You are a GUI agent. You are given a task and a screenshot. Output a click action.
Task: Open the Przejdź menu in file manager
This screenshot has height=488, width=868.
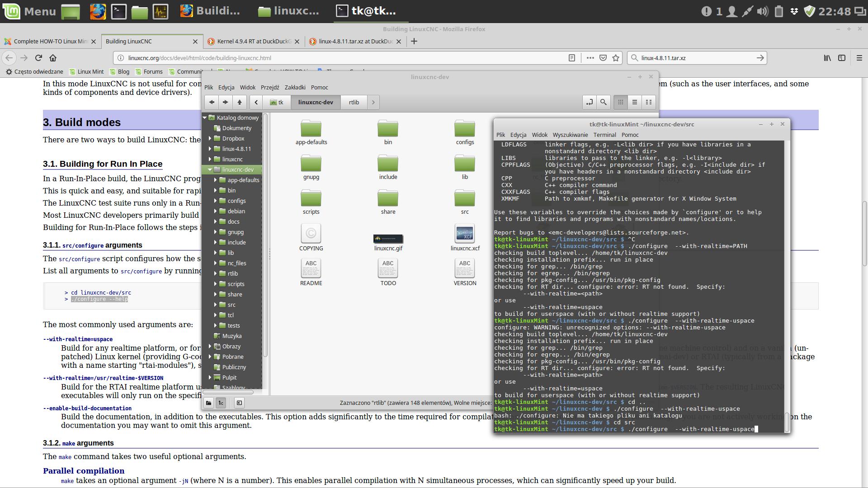click(270, 87)
